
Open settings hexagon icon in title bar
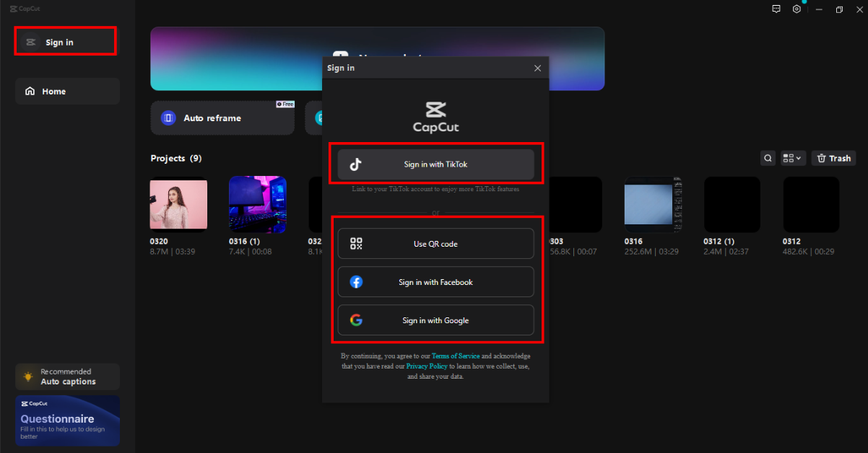coord(797,9)
